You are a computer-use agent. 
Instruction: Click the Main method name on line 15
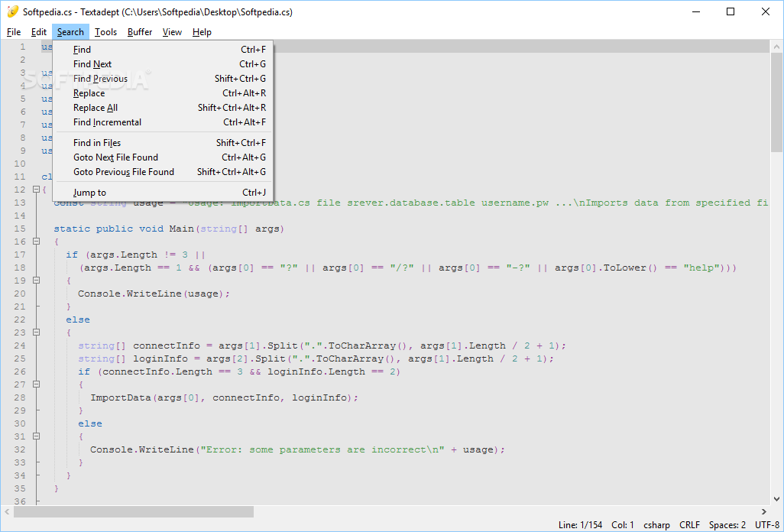tap(182, 229)
